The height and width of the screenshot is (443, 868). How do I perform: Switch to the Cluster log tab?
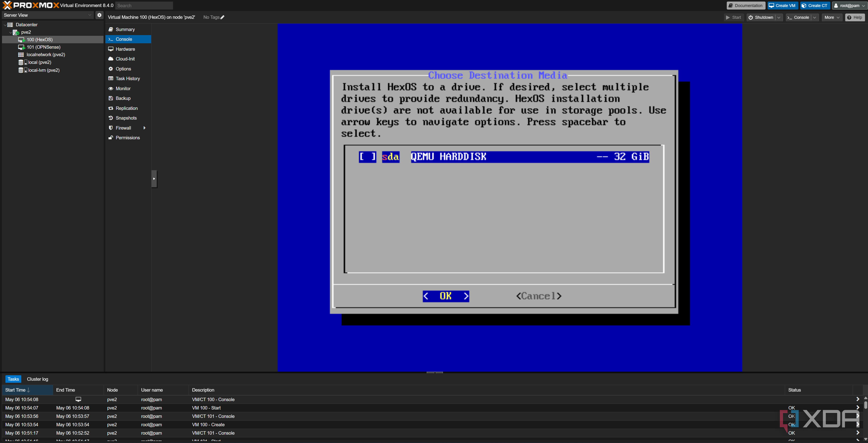[37, 379]
